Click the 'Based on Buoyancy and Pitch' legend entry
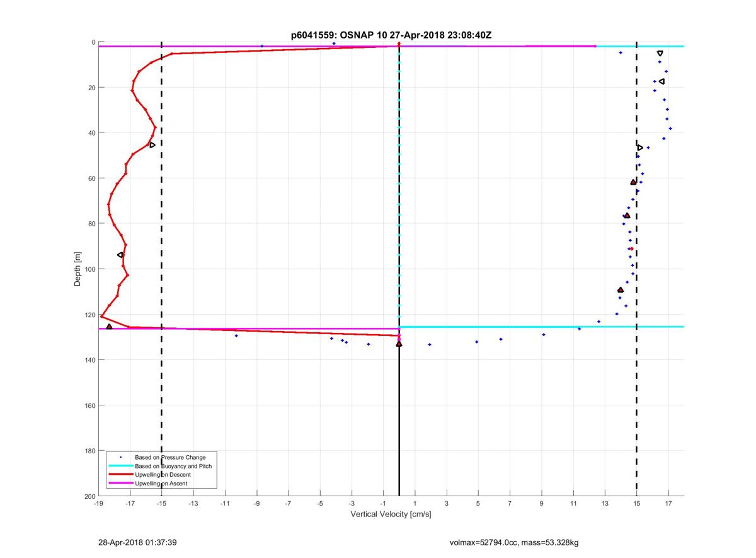 [173, 466]
